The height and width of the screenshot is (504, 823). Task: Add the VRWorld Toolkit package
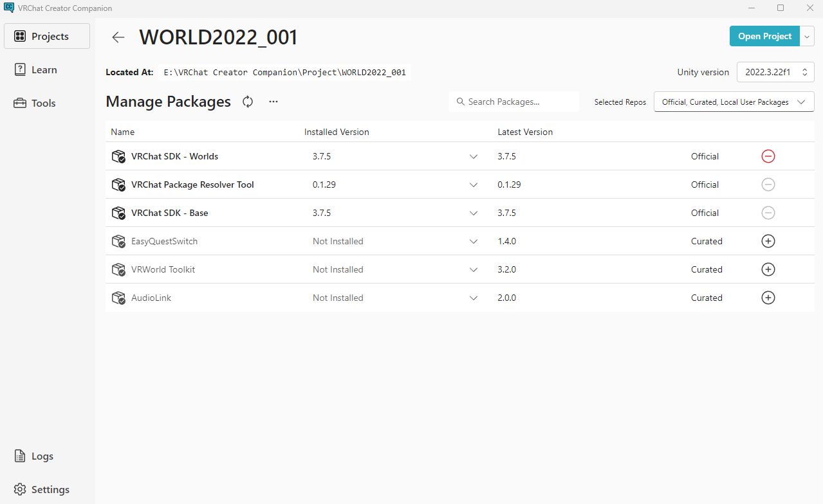click(x=768, y=269)
